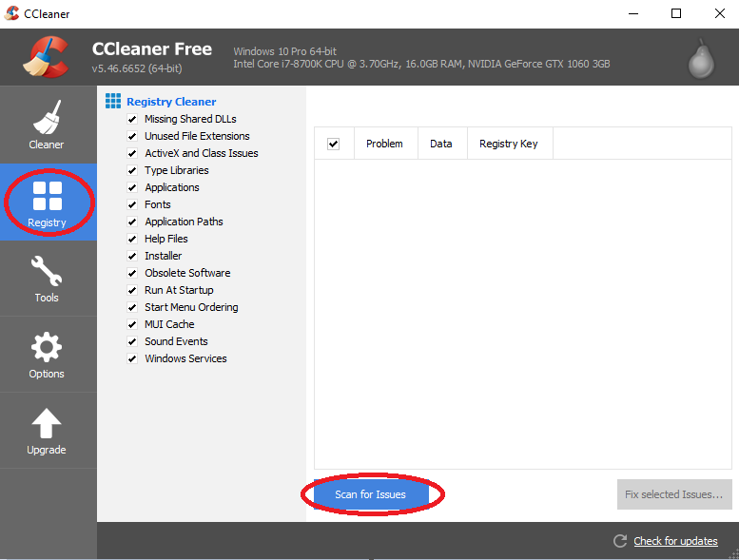Click the Registry Cleaner heading
Viewport: 739px width, 560px height.
point(171,102)
